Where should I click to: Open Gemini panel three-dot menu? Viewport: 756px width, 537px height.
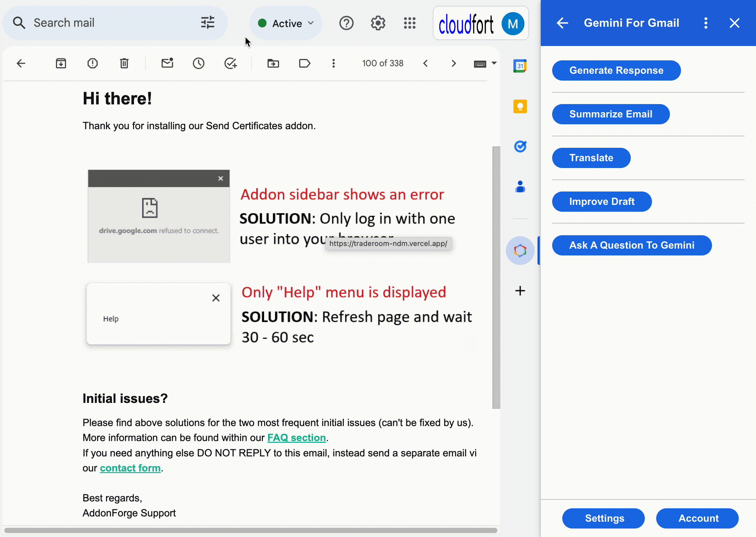click(x=706, y=23)
